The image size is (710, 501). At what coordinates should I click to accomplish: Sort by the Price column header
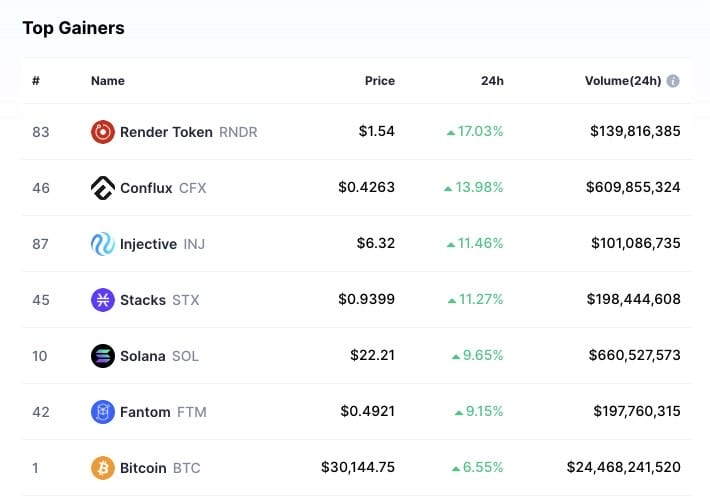coord(379,81)
